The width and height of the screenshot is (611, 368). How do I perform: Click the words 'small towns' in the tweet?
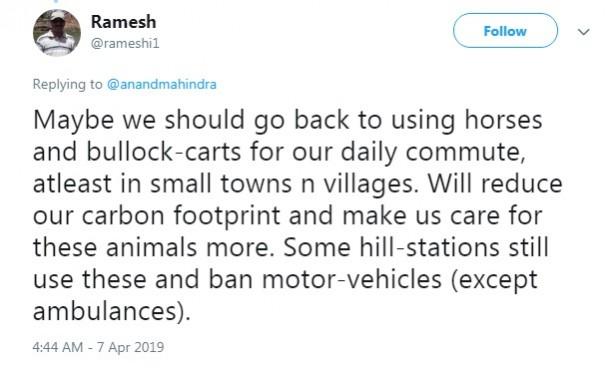221,184
